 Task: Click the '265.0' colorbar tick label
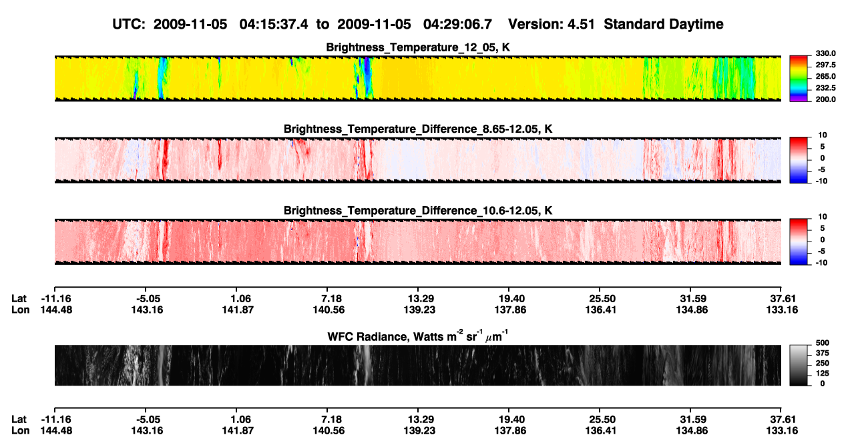(x=825, y=76)
